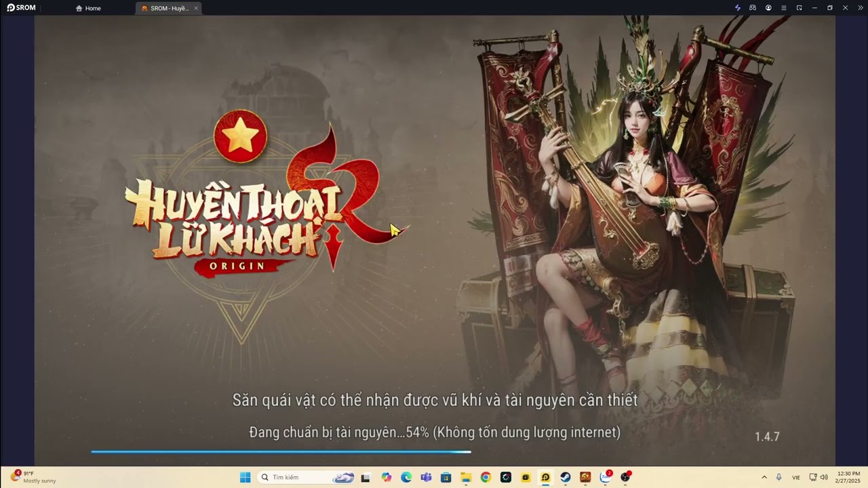Image resolution: width=868 pixels, height=488 pixels.
Task: Restore down the SROM window
Action: 829,8
